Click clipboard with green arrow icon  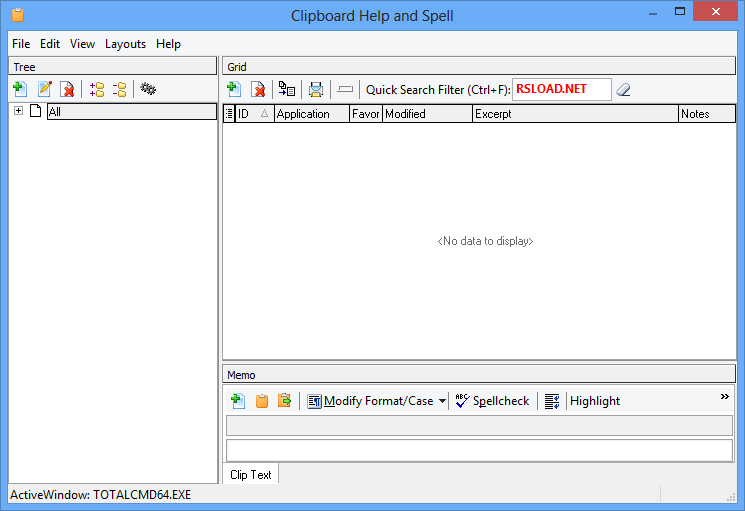coord(285,401)
